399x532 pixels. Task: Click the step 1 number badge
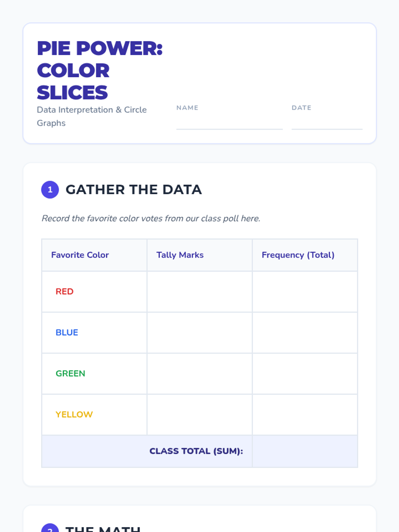50,190
